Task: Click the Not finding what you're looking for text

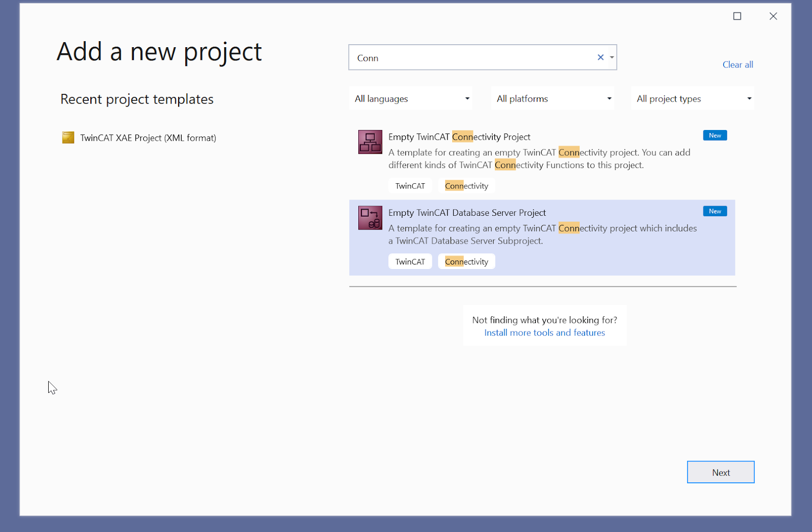Action: [x=545, y=320]
